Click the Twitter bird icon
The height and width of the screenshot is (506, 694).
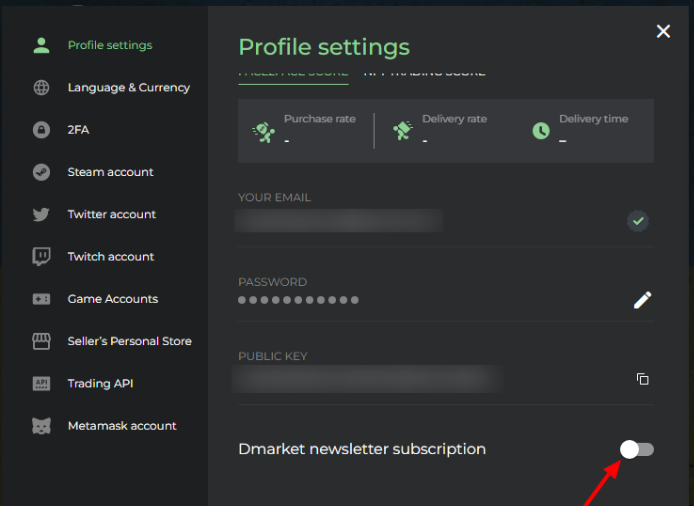pyautogui.click(x=41, y=215)
